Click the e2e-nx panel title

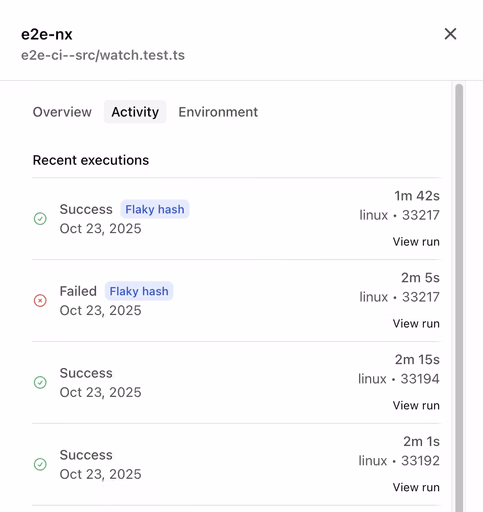[x=47, y=34]
